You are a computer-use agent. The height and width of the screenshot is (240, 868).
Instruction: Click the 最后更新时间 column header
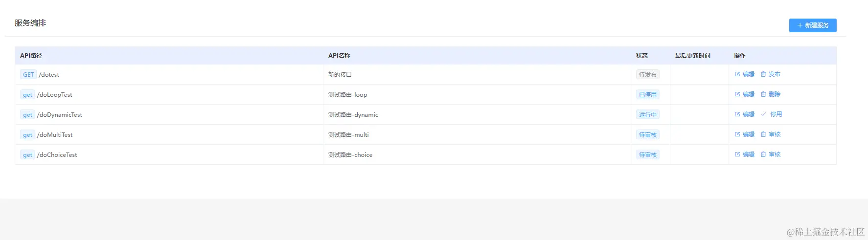693,56
